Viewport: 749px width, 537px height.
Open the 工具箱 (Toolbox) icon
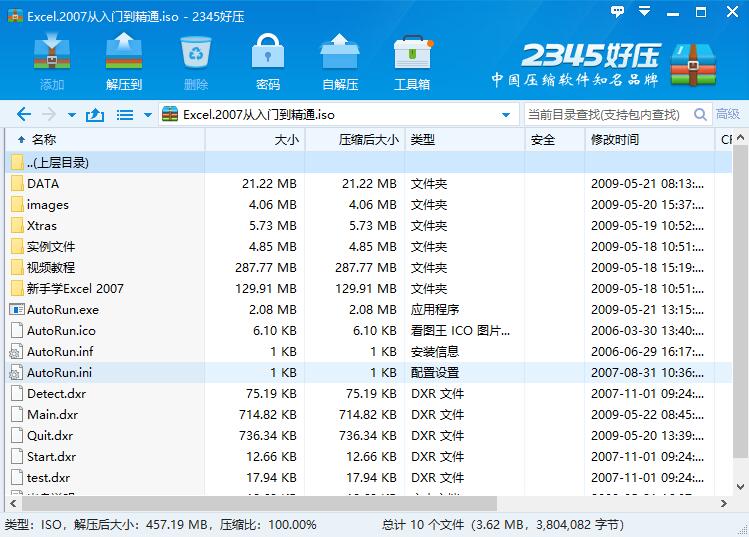[412, 52]
